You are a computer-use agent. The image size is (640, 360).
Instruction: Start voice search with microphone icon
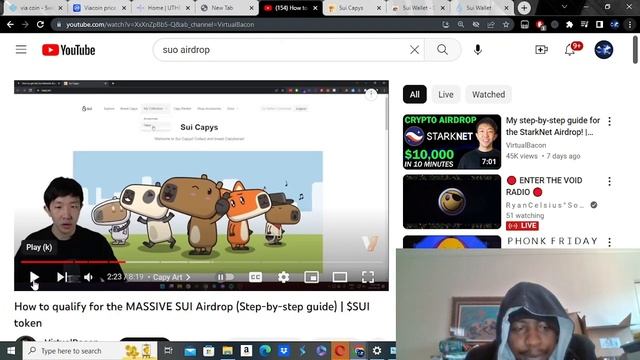pos(478,50)
